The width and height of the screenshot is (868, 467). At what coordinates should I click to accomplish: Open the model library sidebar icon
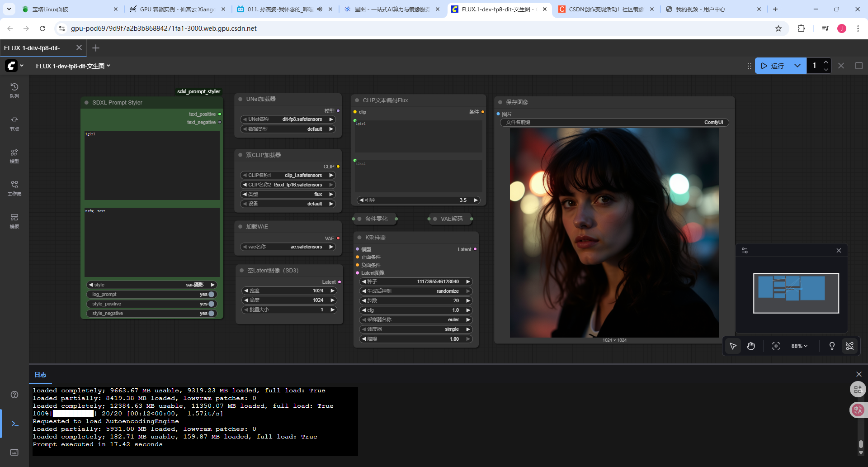tap(14, 155)
